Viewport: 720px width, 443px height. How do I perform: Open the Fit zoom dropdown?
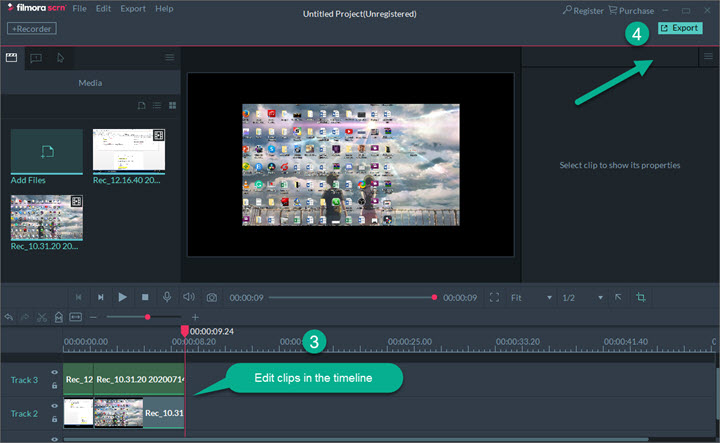[x=530, y=297]
